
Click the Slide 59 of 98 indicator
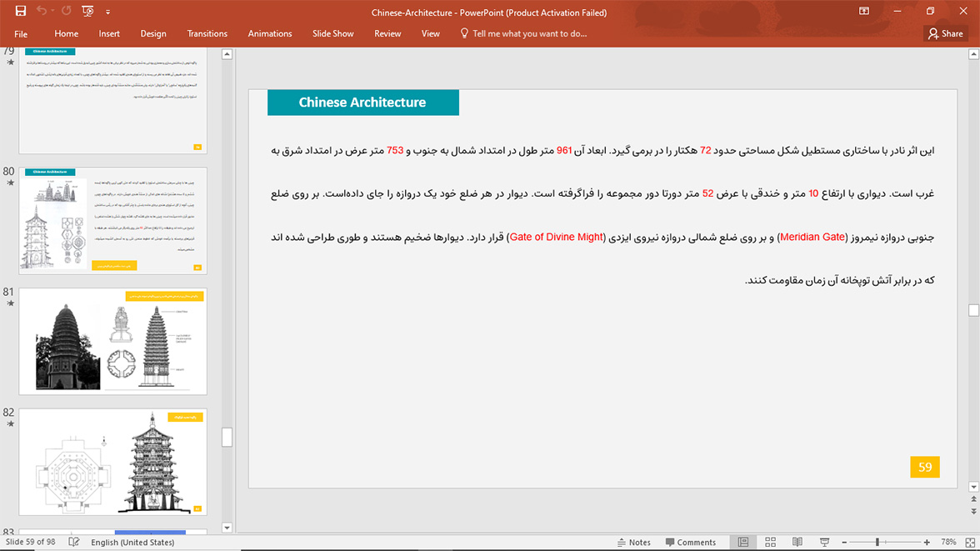point(30,542)
